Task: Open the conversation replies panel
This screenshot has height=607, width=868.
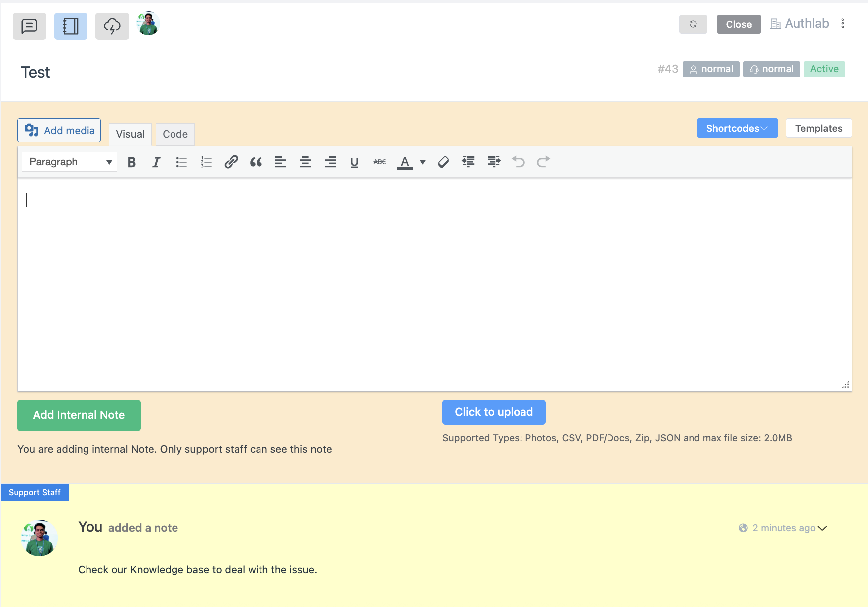Action: 29,26
